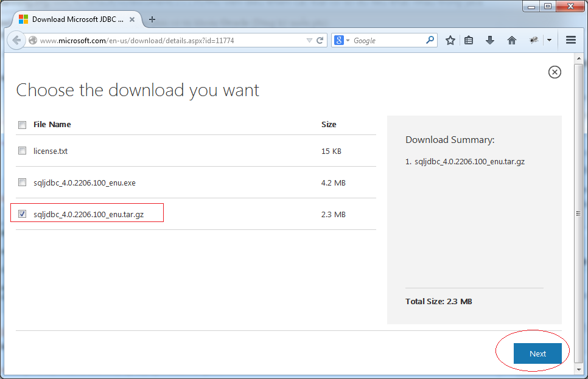Viewport: 588px width, 379px height.
Task: Click the scrollbar up arrow
Action: coord(579,58)
